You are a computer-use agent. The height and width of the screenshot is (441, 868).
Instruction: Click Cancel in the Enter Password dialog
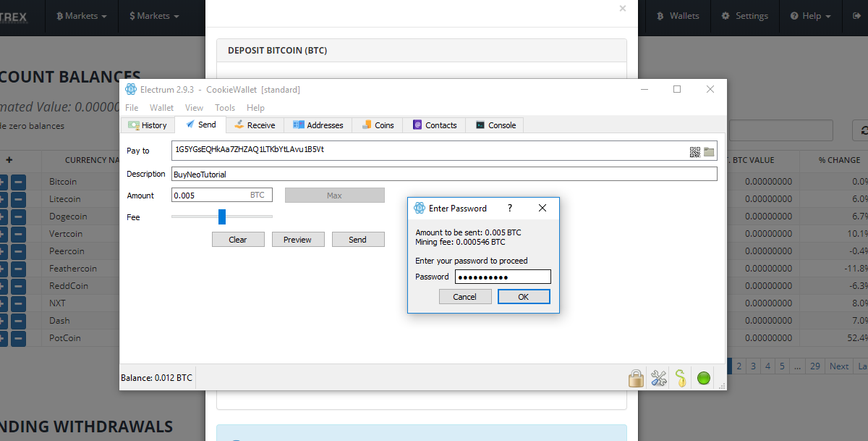pos(465,297)
